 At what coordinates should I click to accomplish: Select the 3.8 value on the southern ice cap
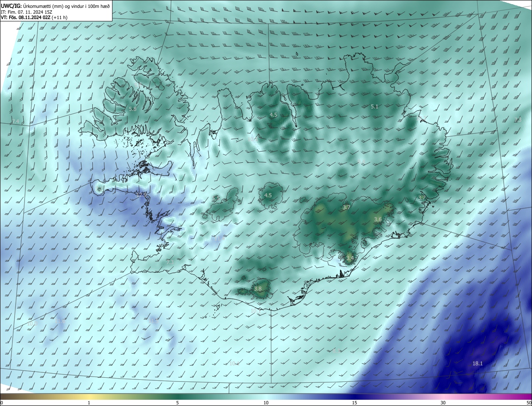[258, 289]
